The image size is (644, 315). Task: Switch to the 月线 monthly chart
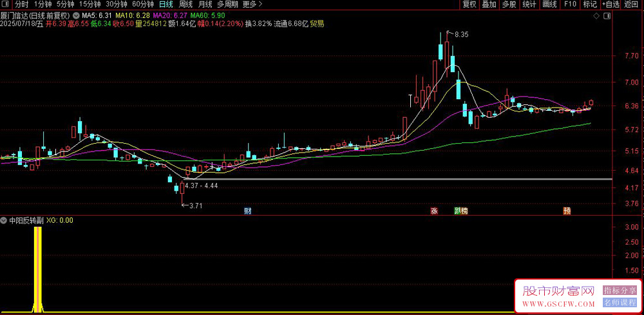[x=205, y=5]
